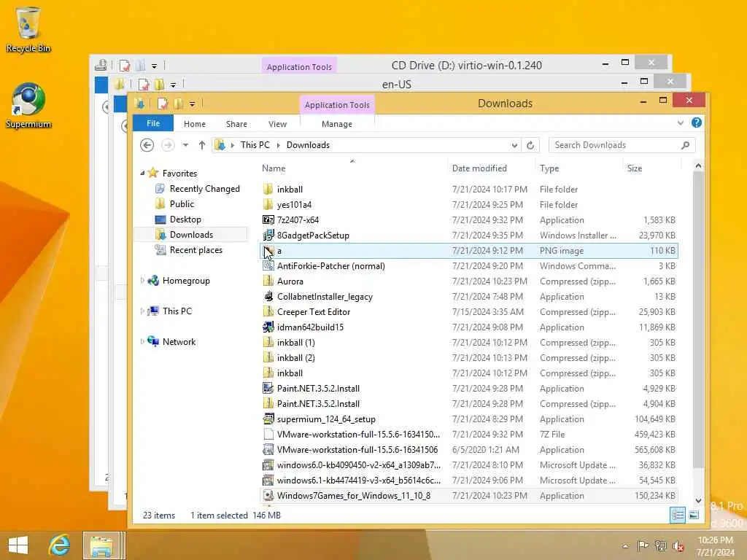Click the New folder quick access icon
747x560 pixels.
[x=179, y=104]
